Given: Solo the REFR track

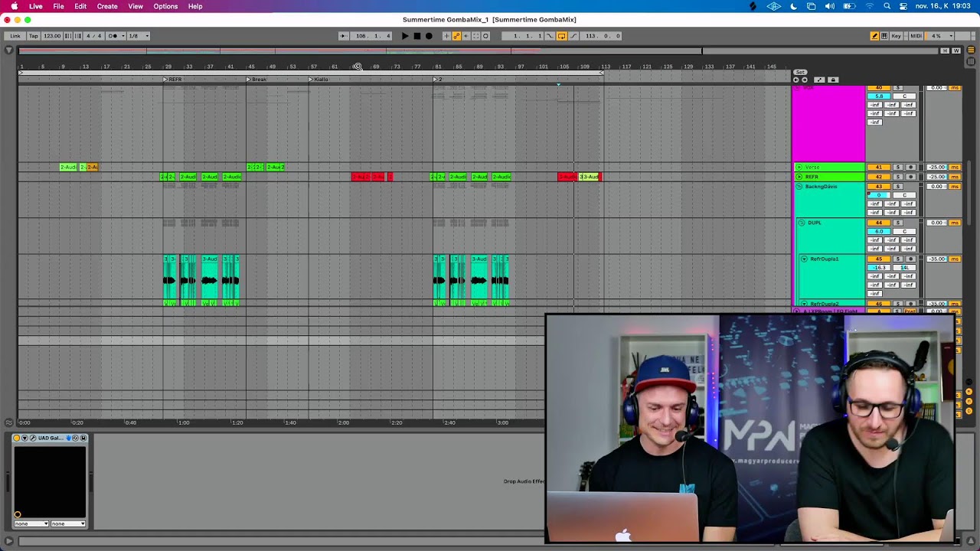Looking at the screenshot, I should (x=898, y=177).
